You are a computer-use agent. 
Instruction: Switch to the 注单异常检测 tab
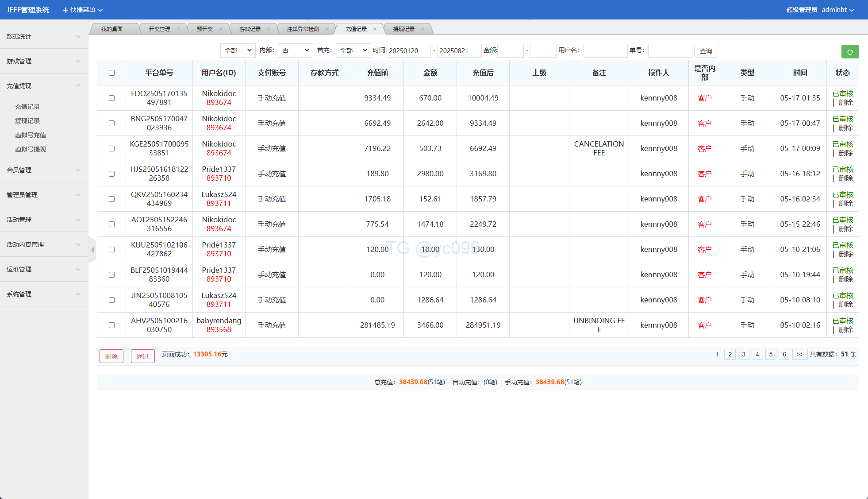pyautogui.click(x=303, y=29)
